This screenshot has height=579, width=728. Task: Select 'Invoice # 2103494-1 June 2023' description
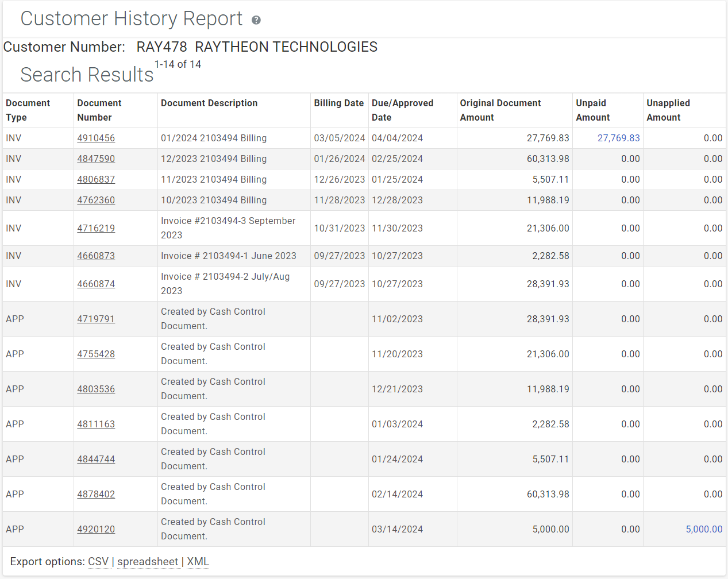point(229,256)
